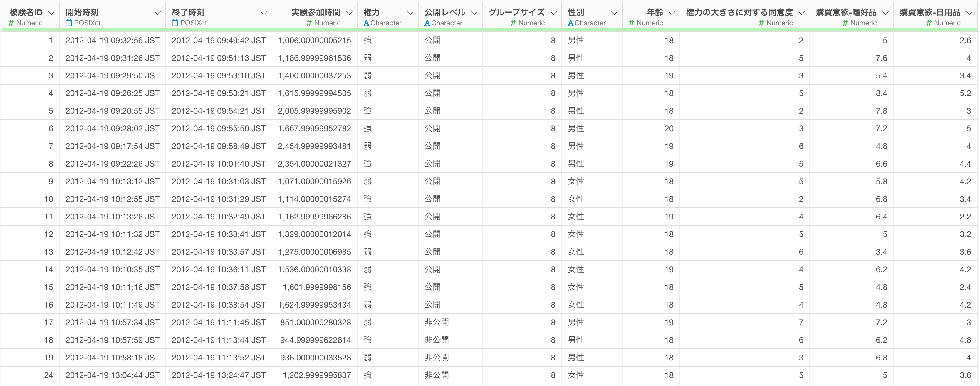Viewport: 980px width, 386px height.
Task: Select the 権力の大きさに対する同意度 column header
Action: tap(739, 12)
